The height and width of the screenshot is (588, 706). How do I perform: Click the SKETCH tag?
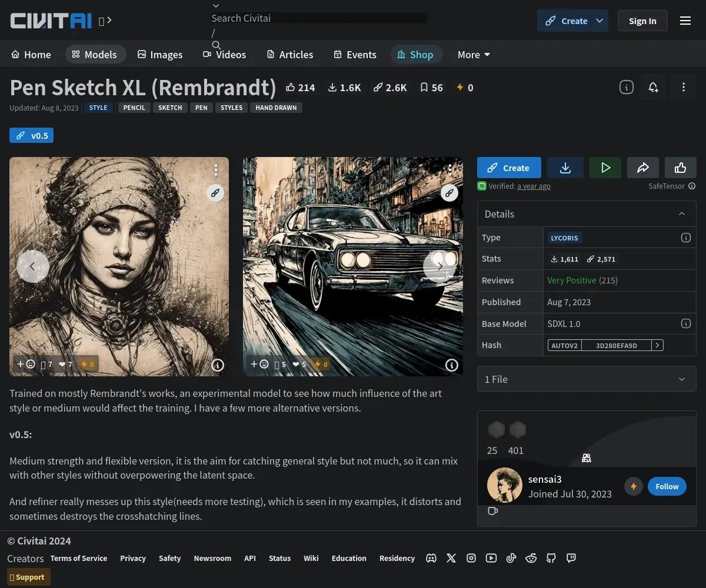170,108
